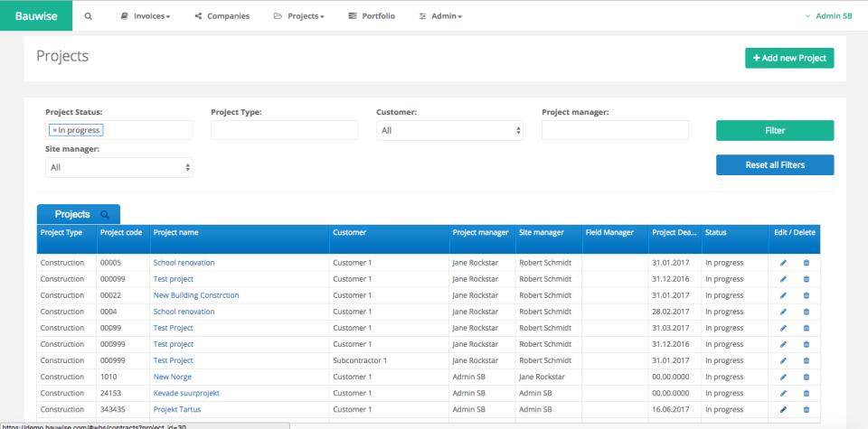This screenshot has height=429, width=868.
Task: Click Reset all Filters button
Action: coord(775,164)
